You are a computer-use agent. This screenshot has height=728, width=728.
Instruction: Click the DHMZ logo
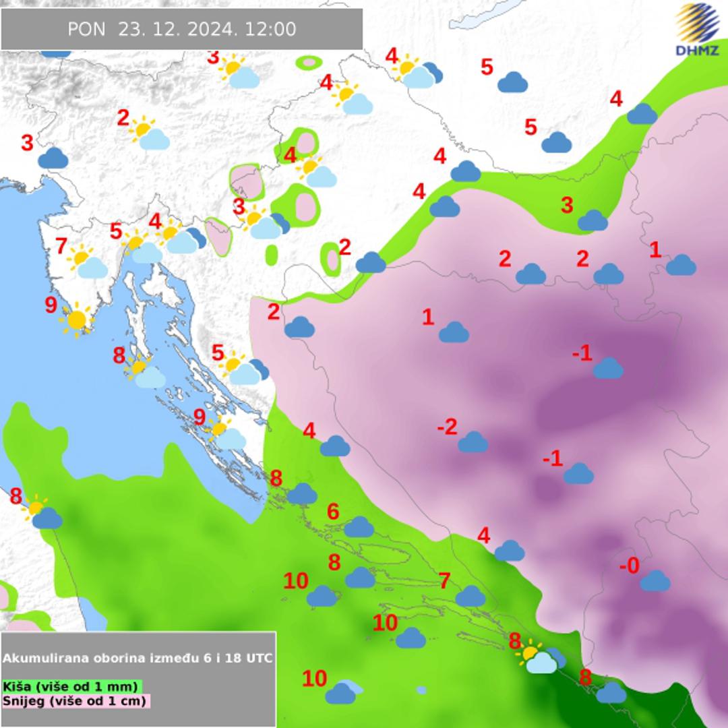click(x=697, y=29)
